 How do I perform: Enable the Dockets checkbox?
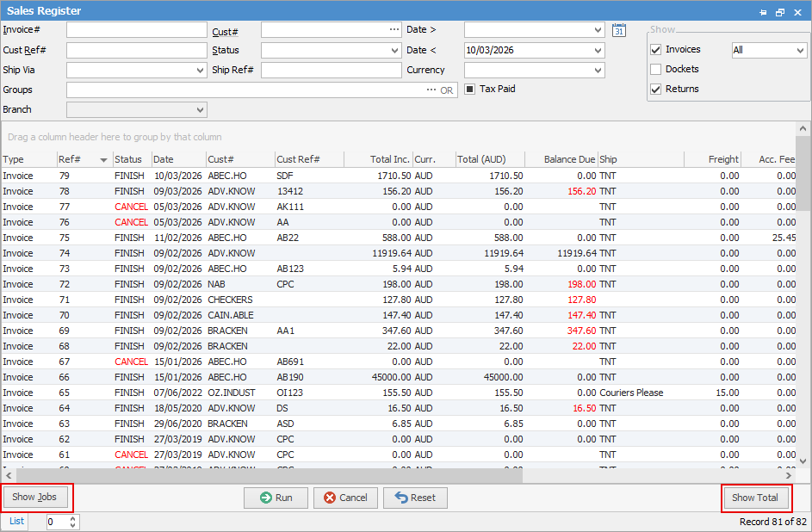(x=656, y=70)
